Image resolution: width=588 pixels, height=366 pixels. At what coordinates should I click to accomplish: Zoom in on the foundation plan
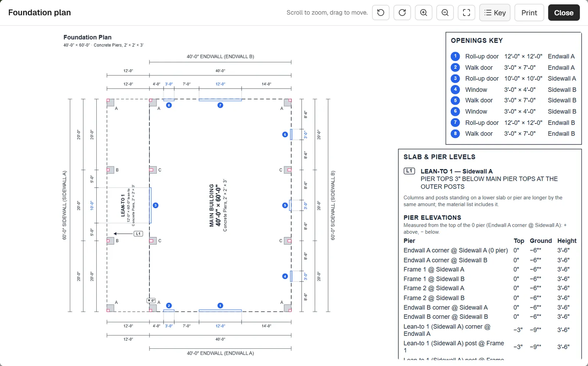tap(424, 12)
